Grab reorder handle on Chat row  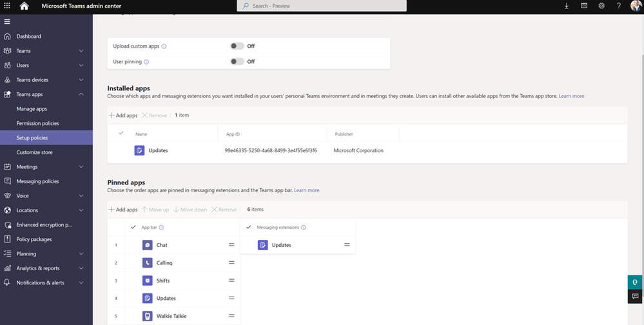tap(231, 245)
